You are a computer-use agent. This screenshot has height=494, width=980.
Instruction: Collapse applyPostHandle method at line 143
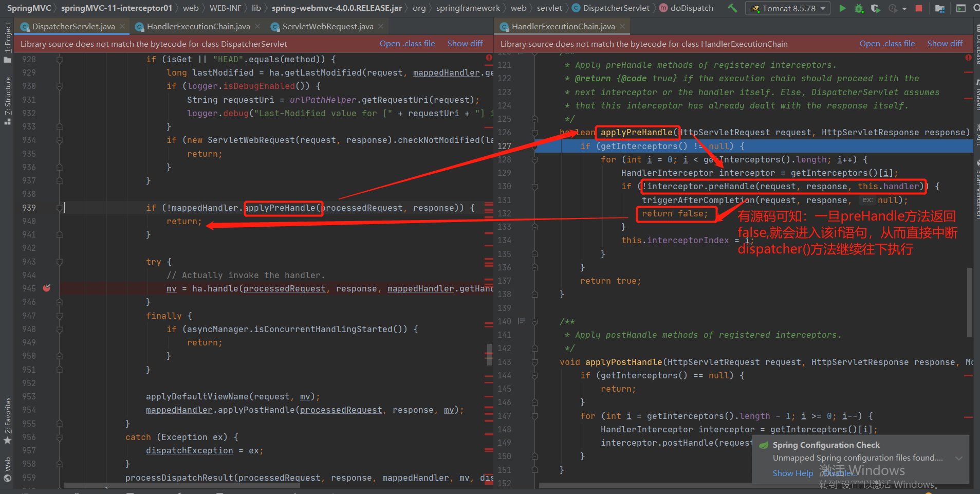click(534, 362)
